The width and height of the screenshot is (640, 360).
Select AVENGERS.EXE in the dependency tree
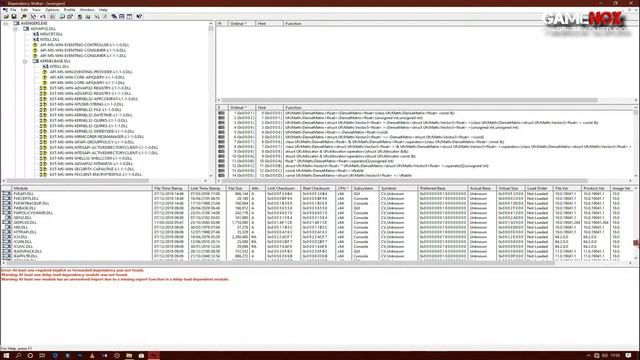coord(34,24)
